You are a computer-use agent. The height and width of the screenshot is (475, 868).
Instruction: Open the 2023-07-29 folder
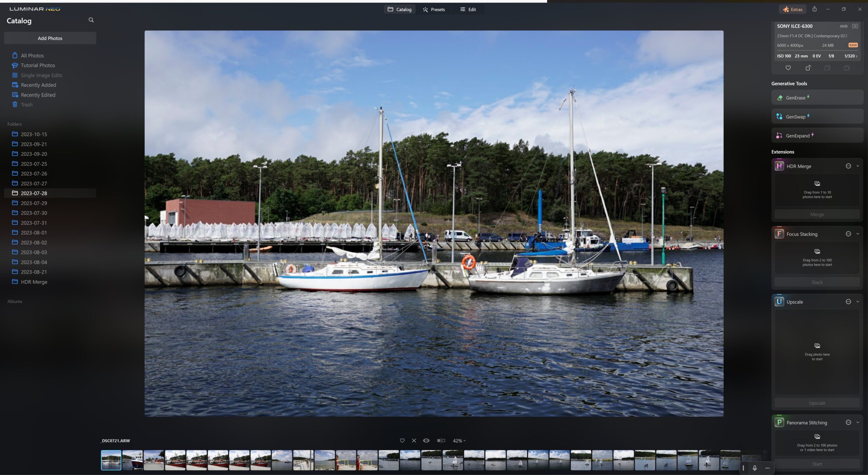tap(34, 203)
